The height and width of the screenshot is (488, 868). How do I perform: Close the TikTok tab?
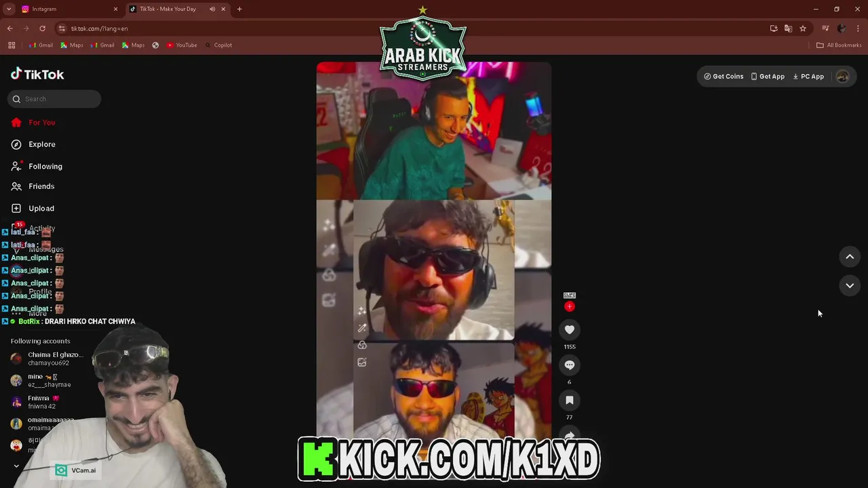223,9
